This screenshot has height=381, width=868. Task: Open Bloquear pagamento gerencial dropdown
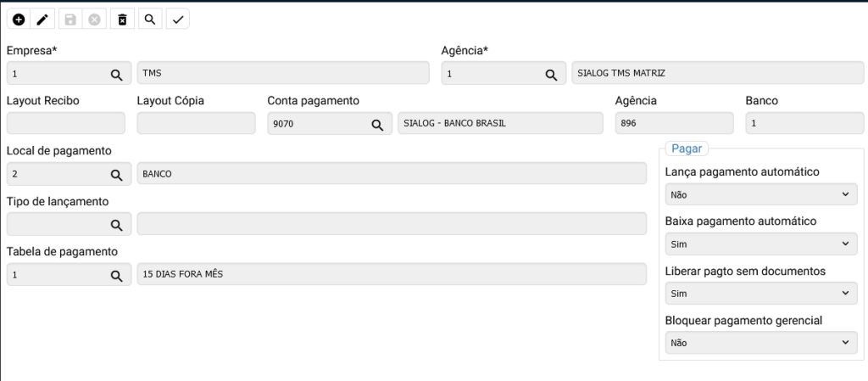coord(760,343)
